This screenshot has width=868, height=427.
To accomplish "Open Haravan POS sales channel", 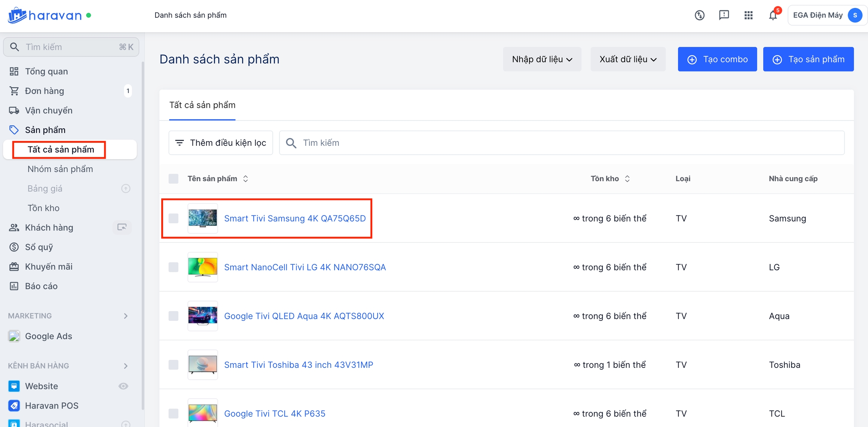I will 52,406.
